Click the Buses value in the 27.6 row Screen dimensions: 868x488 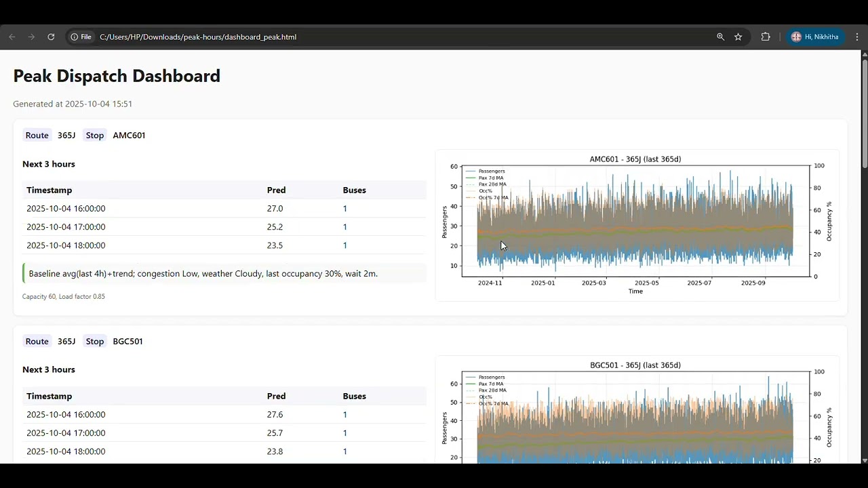click(x=344, y=414)
